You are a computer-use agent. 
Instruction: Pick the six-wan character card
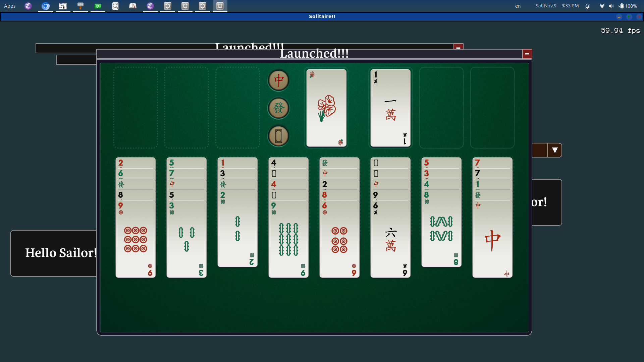pyautogui.click(x=390, y=240)
